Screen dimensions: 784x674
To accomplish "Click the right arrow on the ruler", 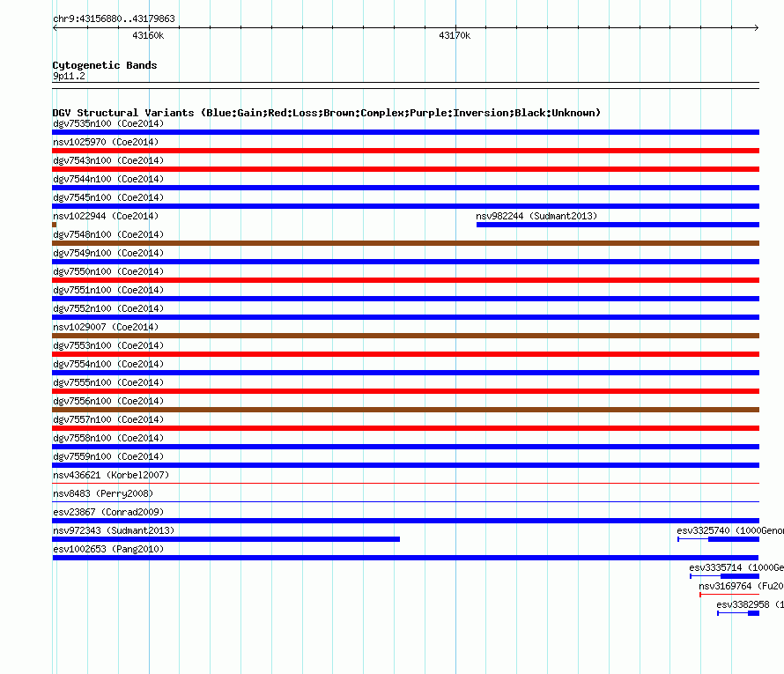I will (756, 28).
